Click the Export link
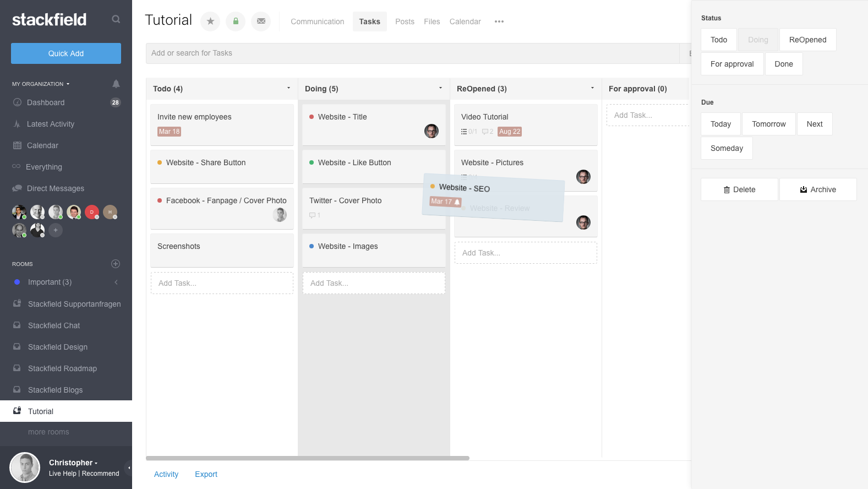 206,474
